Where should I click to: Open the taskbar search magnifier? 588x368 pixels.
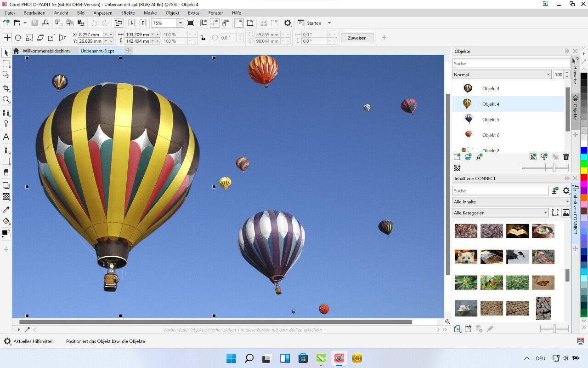tap(249, 358)
